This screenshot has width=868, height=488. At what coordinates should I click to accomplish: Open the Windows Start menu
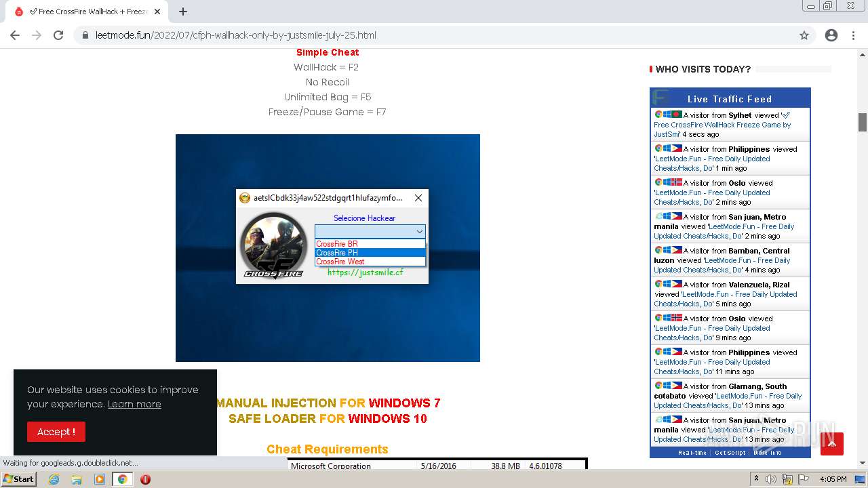[18, 479]
